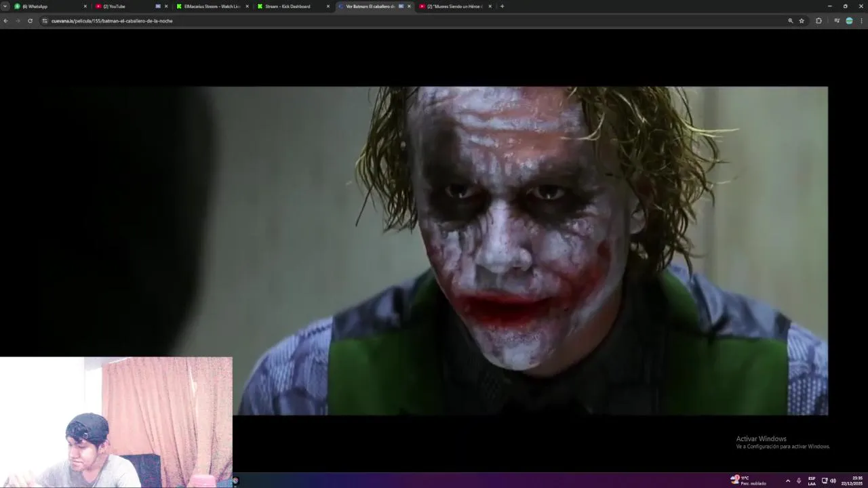Image resolution: width=868 pixels, height=488 pixels.
Task: Close the Ver Batman tab
Action: coord(409,6)
